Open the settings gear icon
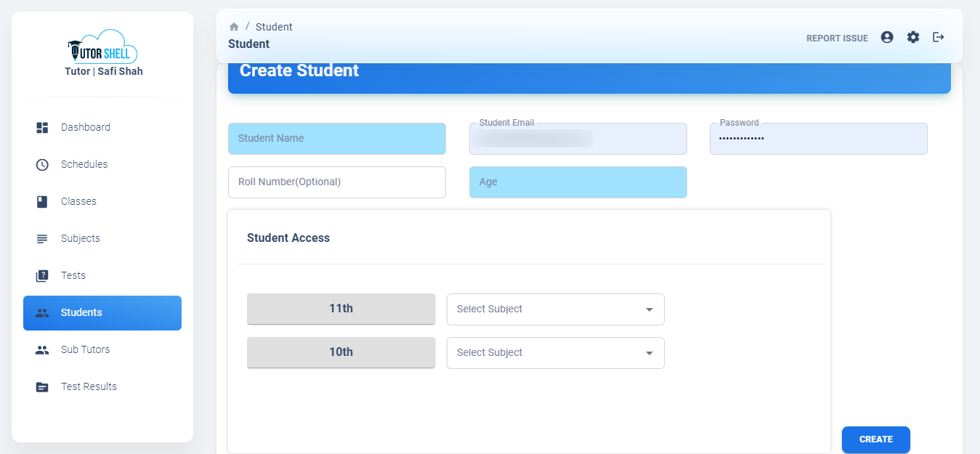Screen dimensions: 980x454 [x=912, y=37]
